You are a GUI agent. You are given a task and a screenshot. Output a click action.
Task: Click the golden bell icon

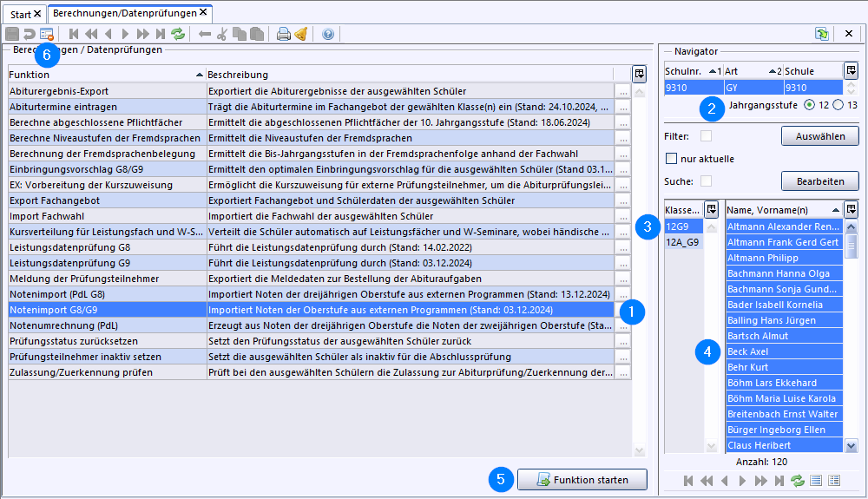pyautogui.click(x=300, y=35)
